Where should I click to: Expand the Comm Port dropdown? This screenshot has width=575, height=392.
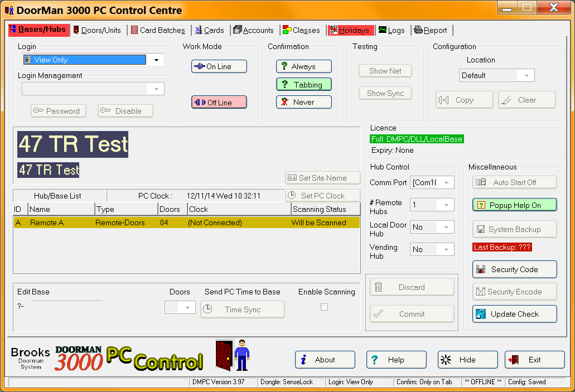point(446,182)
